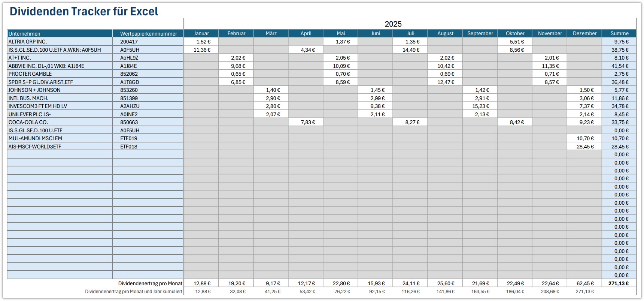Viewport: 644px width, 301px height.
Task: Click the Dividendenertrag pro Monat row label
Action: (150, 283)
